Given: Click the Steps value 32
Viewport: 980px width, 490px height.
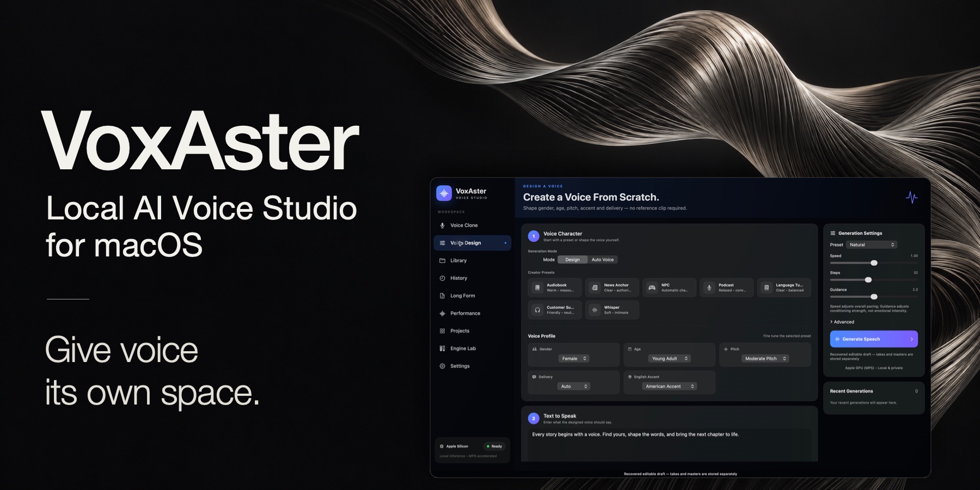Looking at the screenshot, I should (916, 273).
